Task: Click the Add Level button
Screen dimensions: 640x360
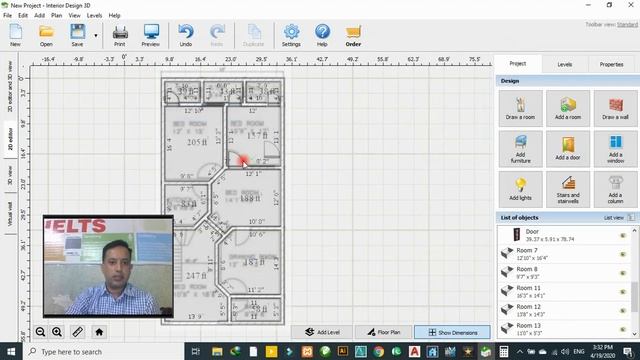Action: coord(322,332)
